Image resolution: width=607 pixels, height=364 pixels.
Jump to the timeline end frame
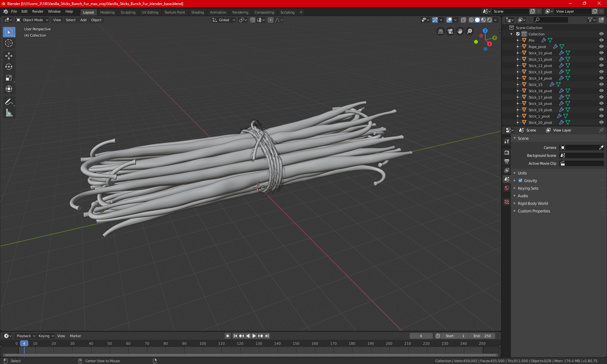pos(267,336)
